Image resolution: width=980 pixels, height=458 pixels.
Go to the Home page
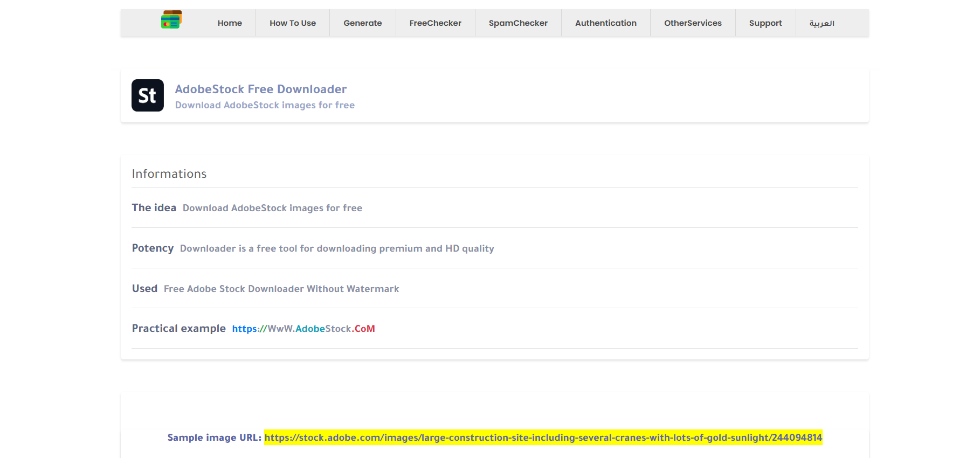230,23
